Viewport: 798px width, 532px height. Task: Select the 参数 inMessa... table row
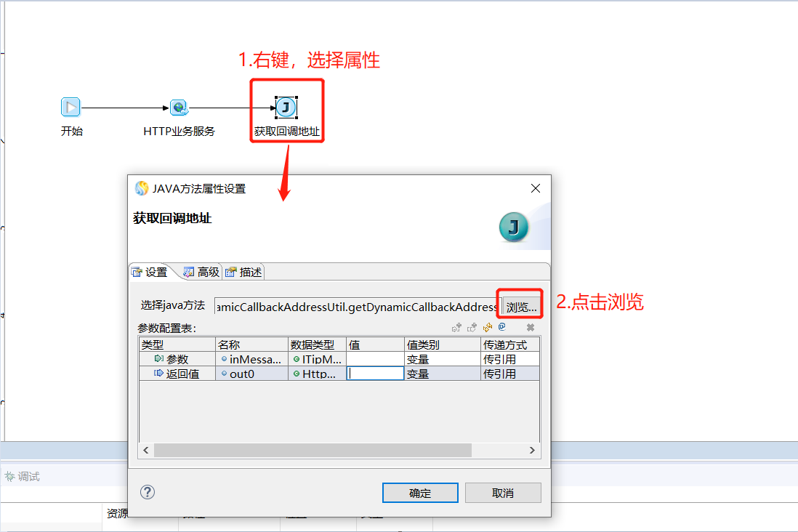pyautogui.click(x=339, y=359)
